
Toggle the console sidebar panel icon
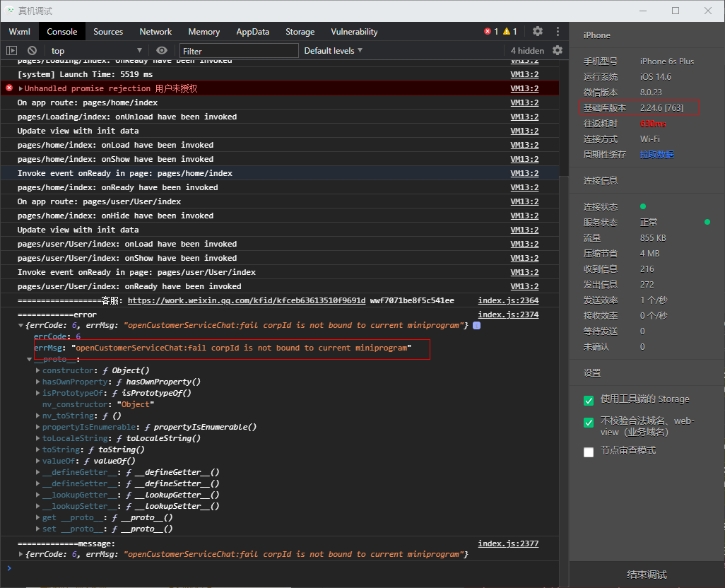[11, 50]
